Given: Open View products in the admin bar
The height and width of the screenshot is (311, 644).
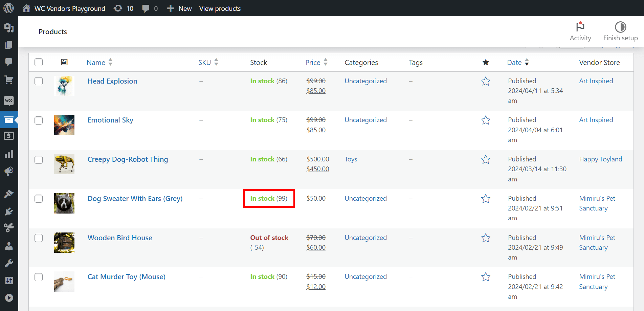Looking at the screenshot, I should (220, 8).
